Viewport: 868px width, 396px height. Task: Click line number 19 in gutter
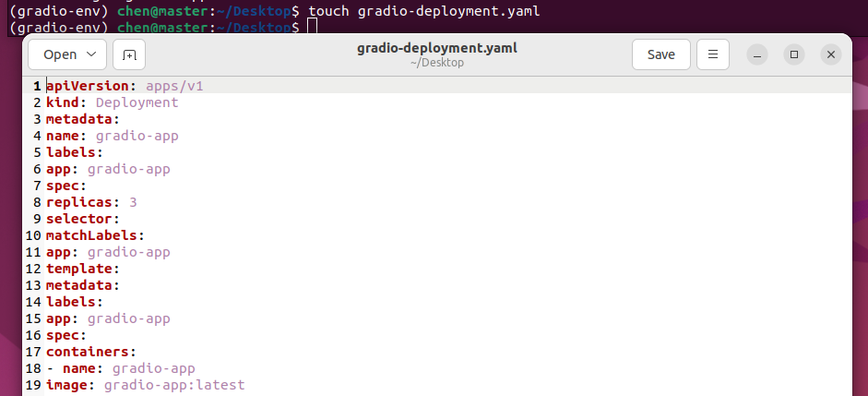click(x=34, y=385)
